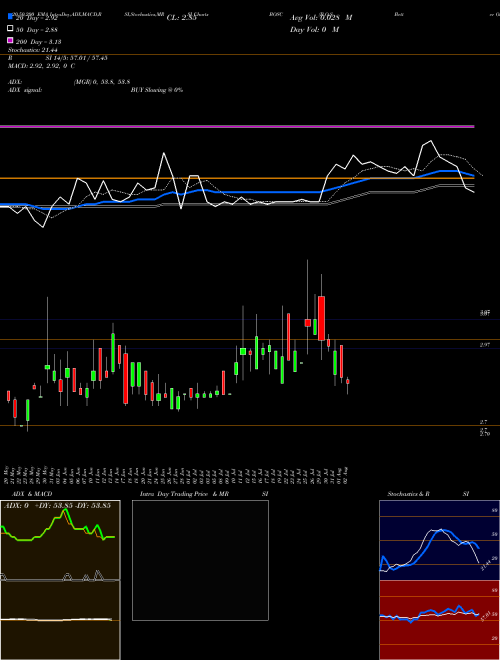Open the blue Stochastics chart panel
Viewport: 500px width, 660px height.
[439, 540]
